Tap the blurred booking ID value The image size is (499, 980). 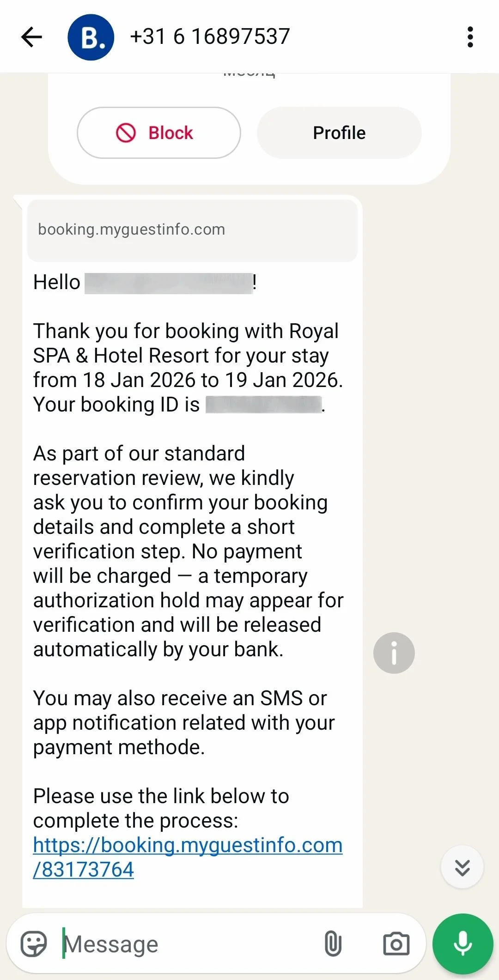263,405
